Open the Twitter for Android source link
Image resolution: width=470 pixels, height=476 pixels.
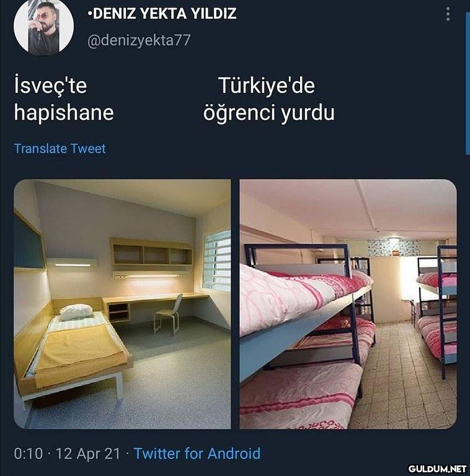pyautogui.click(x=197, y=454)
